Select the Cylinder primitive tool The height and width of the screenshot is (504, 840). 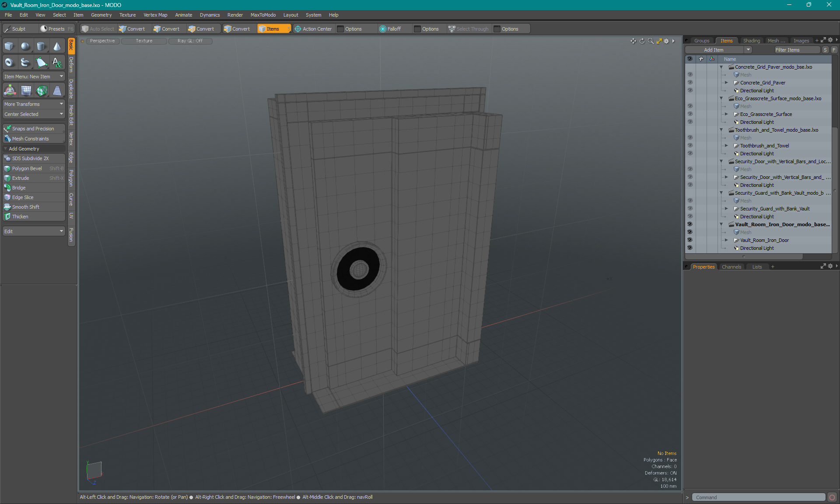point(41,46)
